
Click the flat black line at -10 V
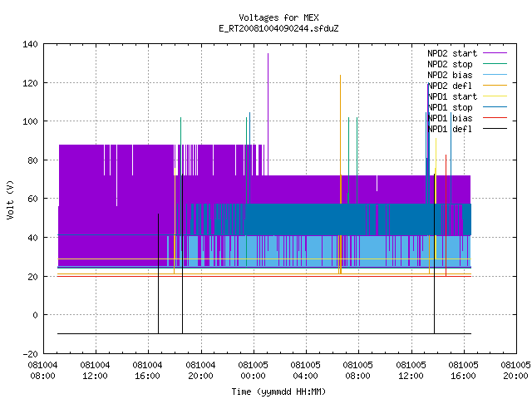(x=264, y=334)
